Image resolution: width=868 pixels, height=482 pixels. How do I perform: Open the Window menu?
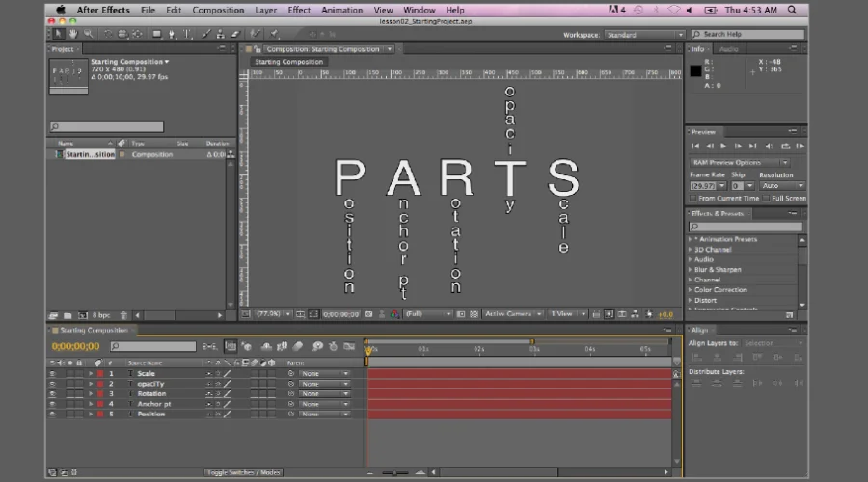tap(420, 10)
